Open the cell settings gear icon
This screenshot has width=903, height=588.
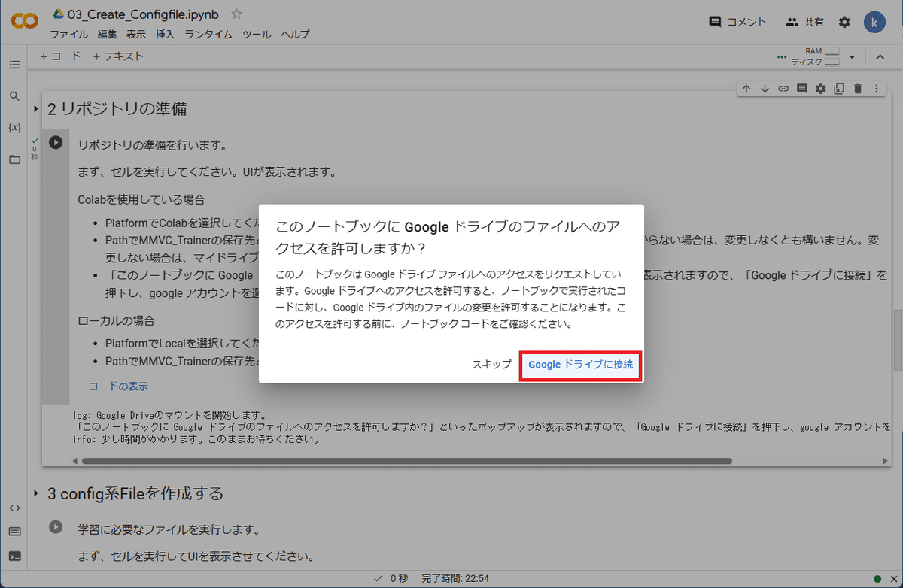tap(820, 89)
